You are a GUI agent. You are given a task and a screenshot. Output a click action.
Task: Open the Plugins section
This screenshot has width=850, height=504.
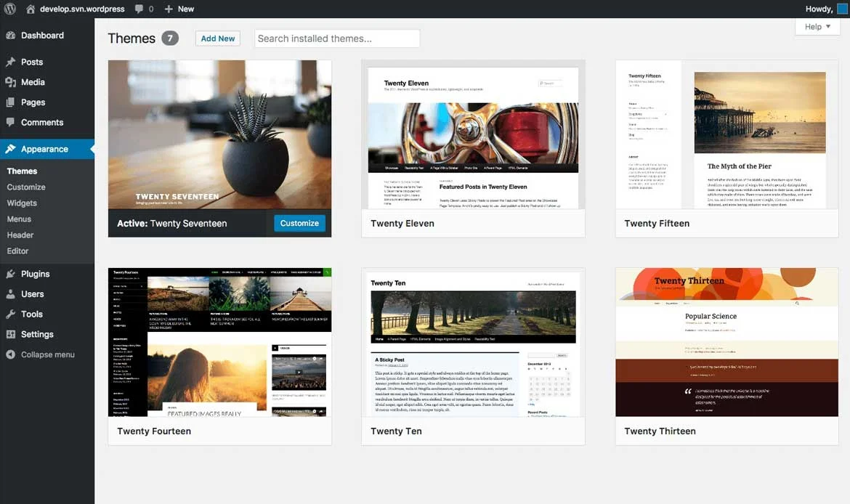coord(35,274)
